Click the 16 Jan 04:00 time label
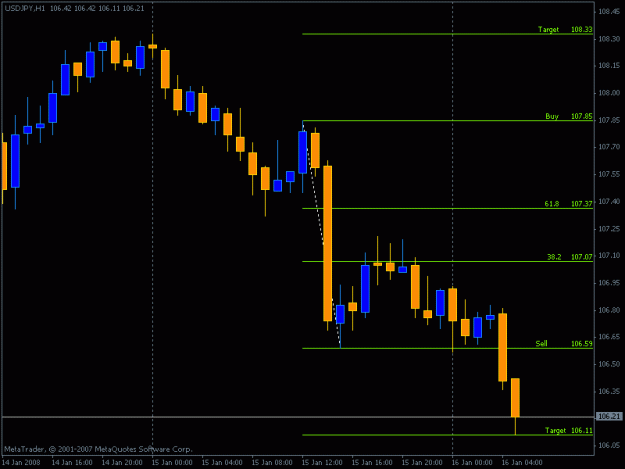This screenshot has width=625, height=469. [522, 463]
